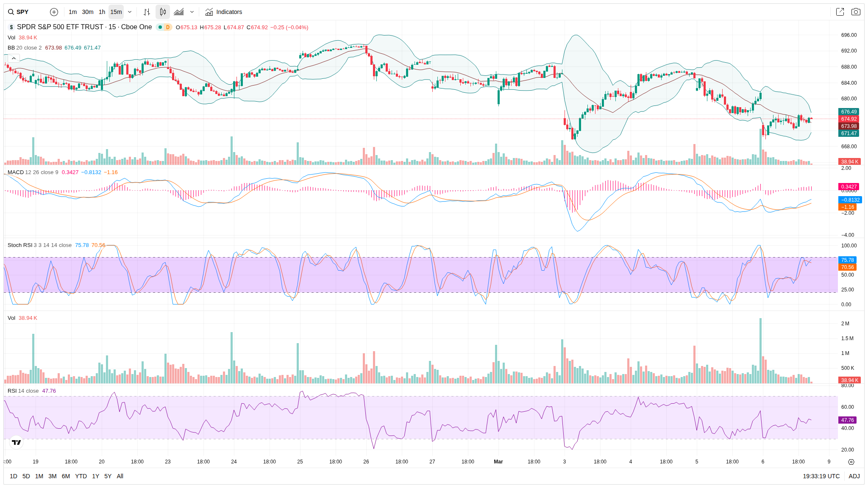Toggle the ADJ adjusted data button
Screen dimensions: 868x488
point(854,476)
